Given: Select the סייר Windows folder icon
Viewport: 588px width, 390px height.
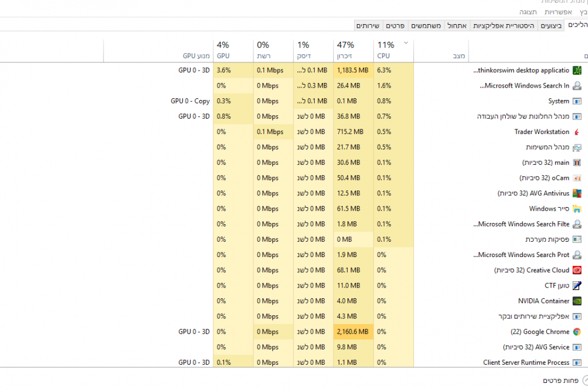Looking at the screenshot, I should tap(577, 208).
